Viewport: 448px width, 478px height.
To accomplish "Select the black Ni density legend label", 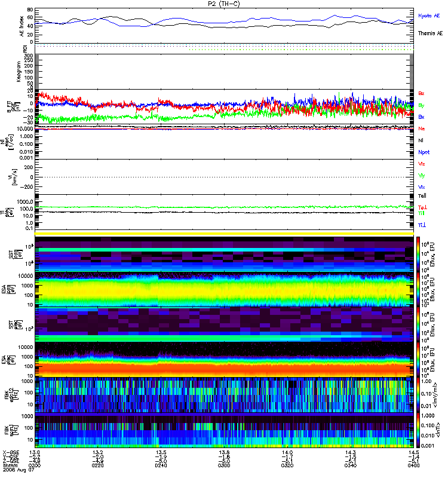I will (x=421, y=140).
